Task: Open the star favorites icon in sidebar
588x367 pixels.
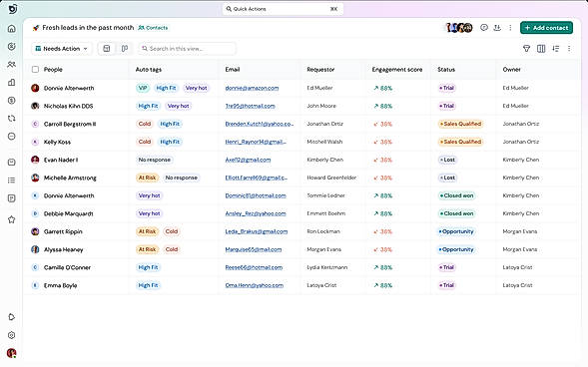Action: point(12,219)
